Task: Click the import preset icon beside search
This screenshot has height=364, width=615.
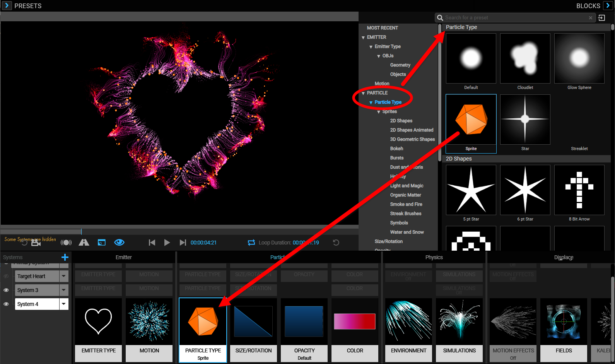Action: coord(601,18)
